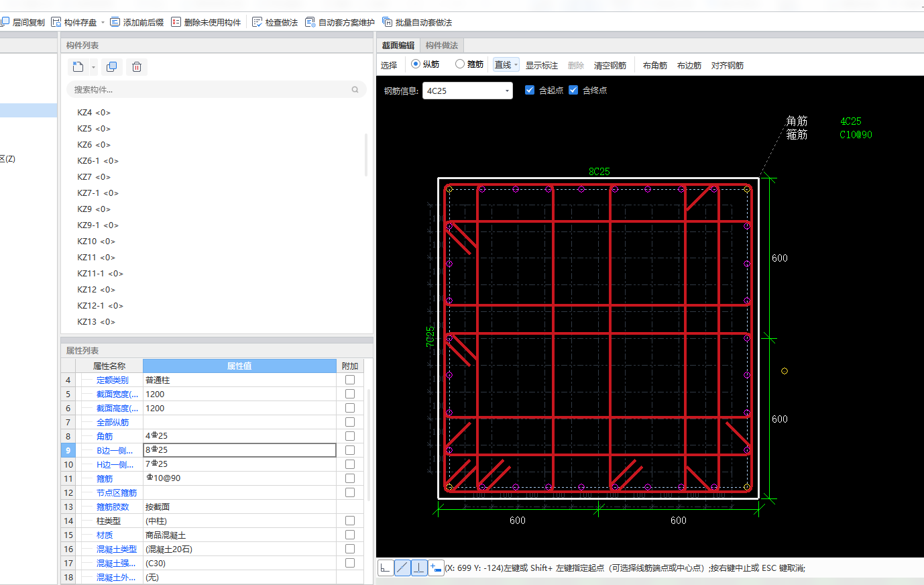The width and height of the screenshot is (924, 585).
Task: Click the C10@90 stirrup label
Action: click(x=856, y=134)
